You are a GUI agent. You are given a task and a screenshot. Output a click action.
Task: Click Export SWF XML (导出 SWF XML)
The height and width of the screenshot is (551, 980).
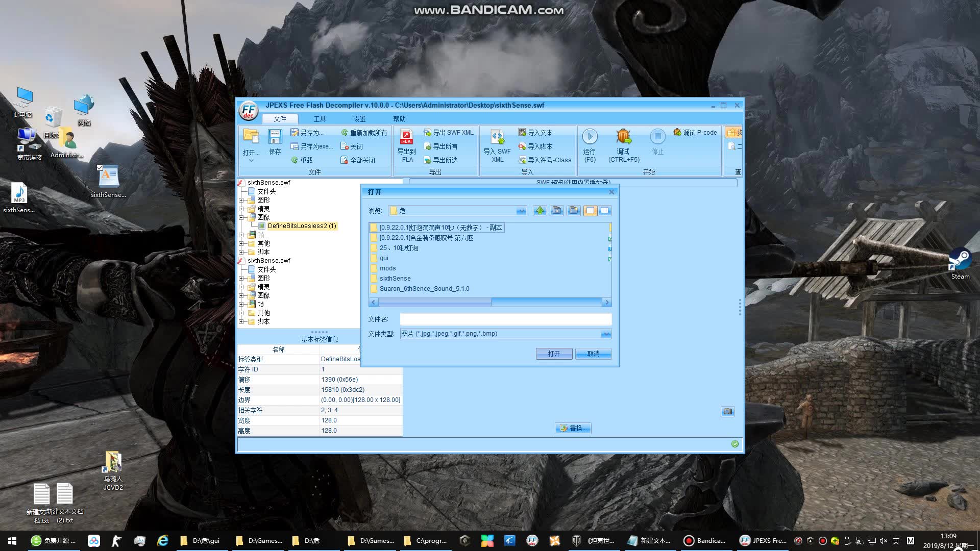449,133
